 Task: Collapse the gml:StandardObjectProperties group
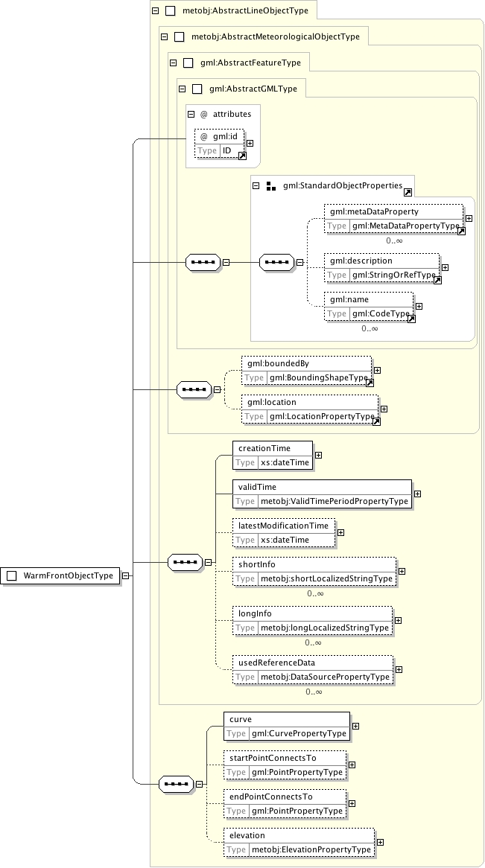256,186
